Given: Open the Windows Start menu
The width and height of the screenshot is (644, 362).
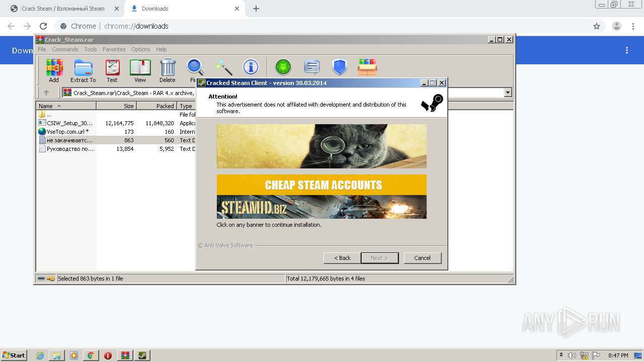Looking at the screenshot, I should point(14,355).
